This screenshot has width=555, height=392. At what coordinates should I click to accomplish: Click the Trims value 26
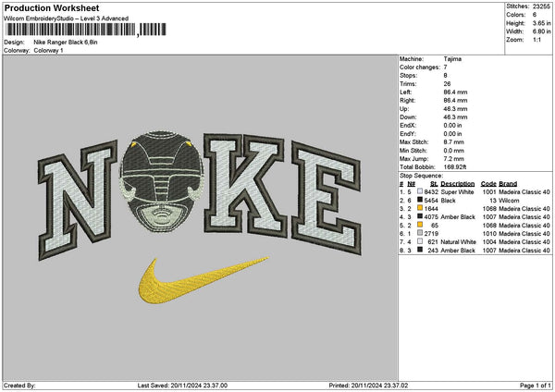tap(447, 84)
